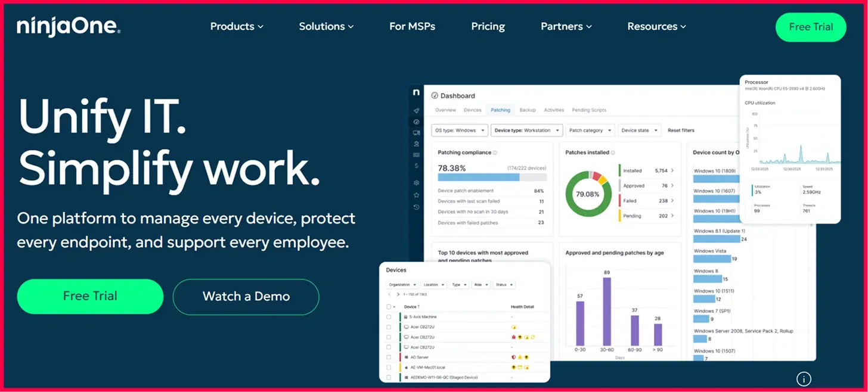
Task: Open the history clock icon in sidebar
Action: (416, 207)
